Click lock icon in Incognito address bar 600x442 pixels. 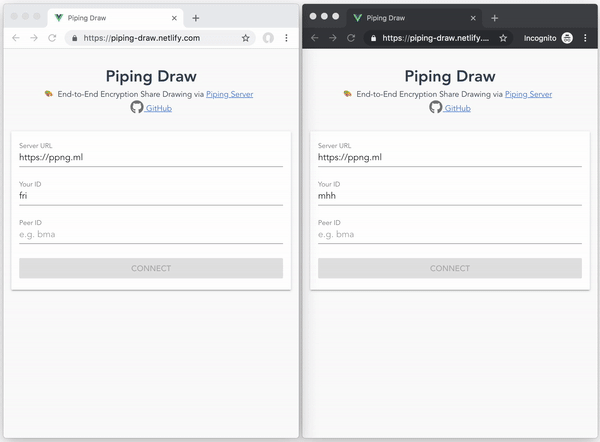tap(373, 38)
